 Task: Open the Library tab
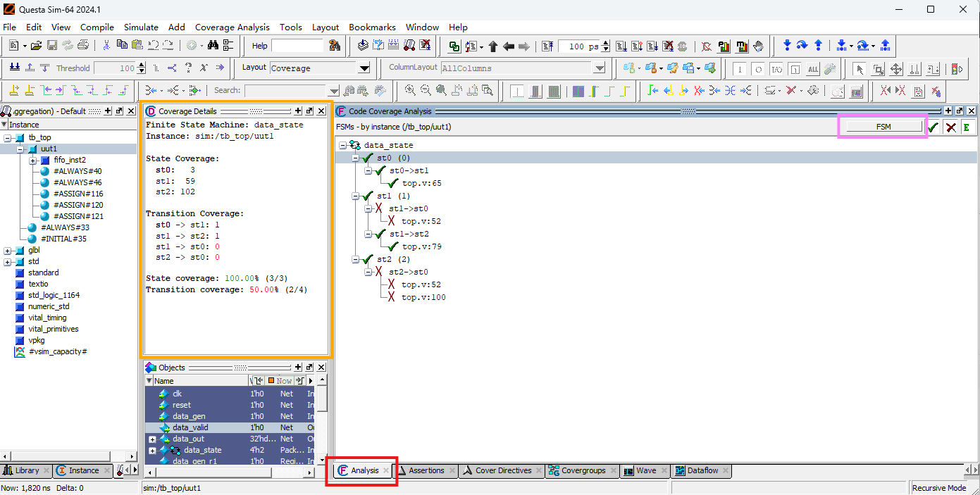27,470
